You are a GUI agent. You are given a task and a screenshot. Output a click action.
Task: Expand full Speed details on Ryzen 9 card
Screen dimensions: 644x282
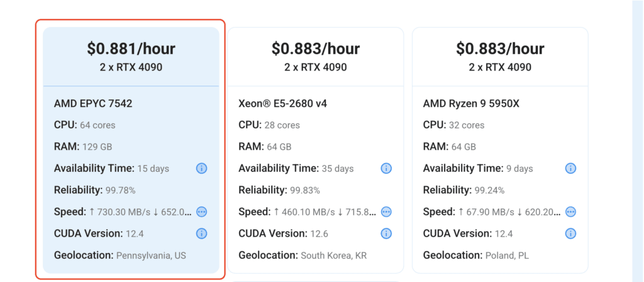pos(570,211)
